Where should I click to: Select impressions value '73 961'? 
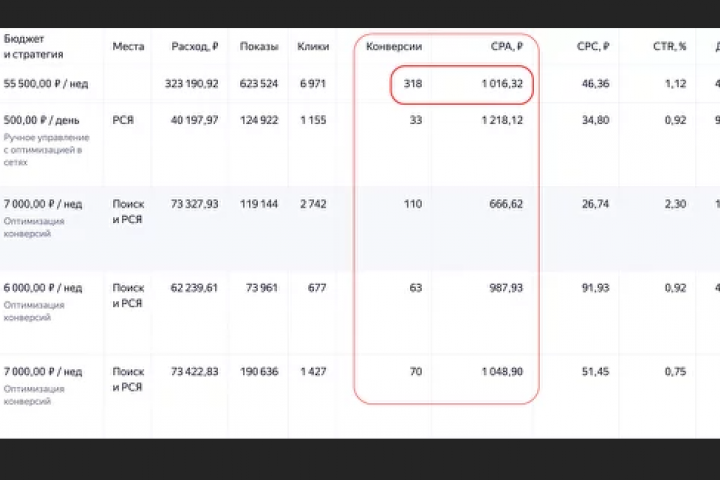(262, 288)
